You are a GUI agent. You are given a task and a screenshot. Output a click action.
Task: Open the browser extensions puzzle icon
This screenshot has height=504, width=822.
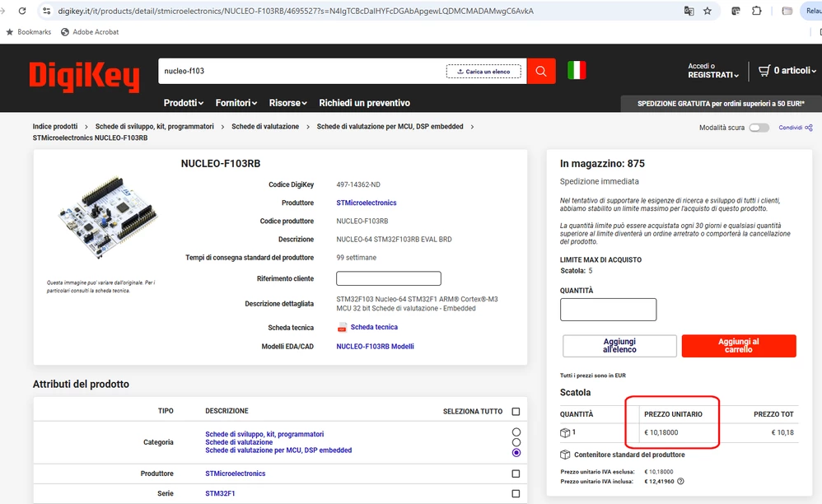tap(756, 11)
